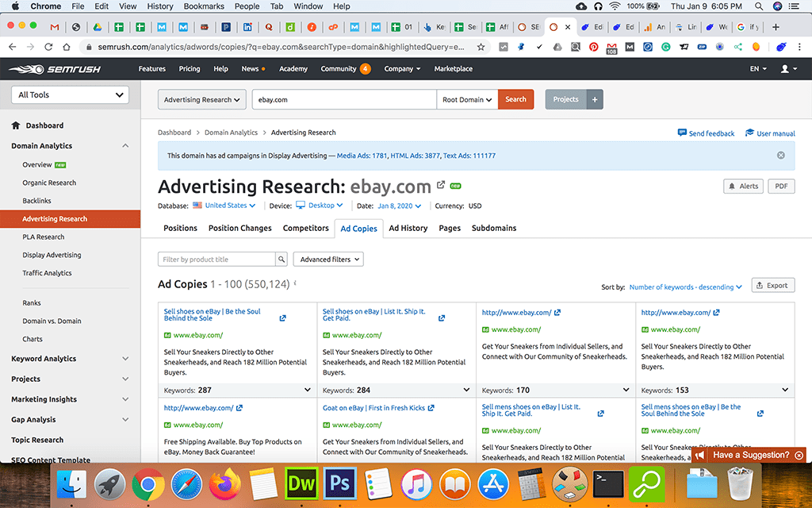Screen dimensions: 812x508
Task: Expand the Advanced filters dropdown
Action: (x=328, y=260)
